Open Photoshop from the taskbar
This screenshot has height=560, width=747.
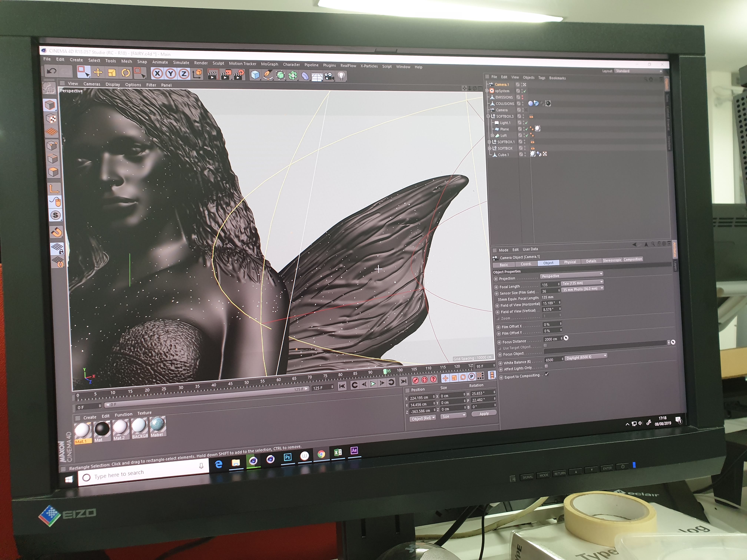tap(287, 457)
